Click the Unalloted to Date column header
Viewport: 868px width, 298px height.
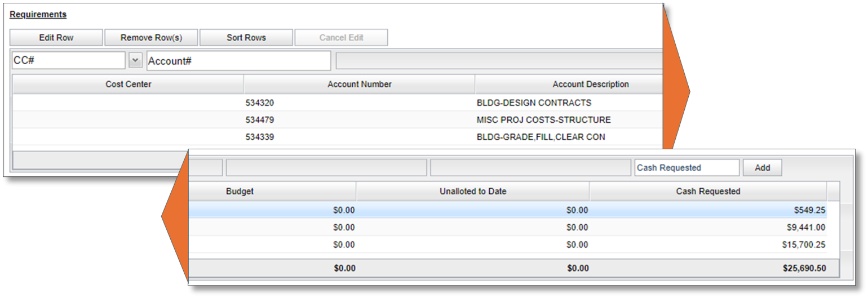point(473,192)
